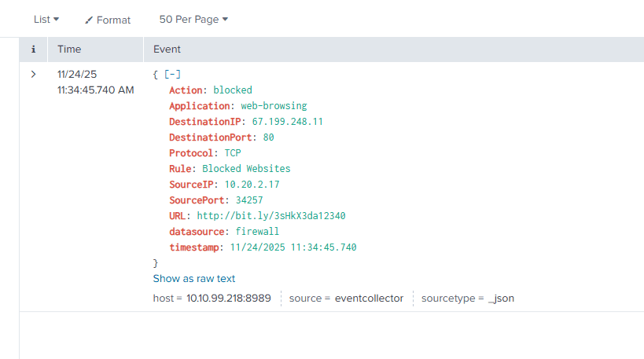Click the Event column header
644x359 pixels.
click(x=167, y=49)
